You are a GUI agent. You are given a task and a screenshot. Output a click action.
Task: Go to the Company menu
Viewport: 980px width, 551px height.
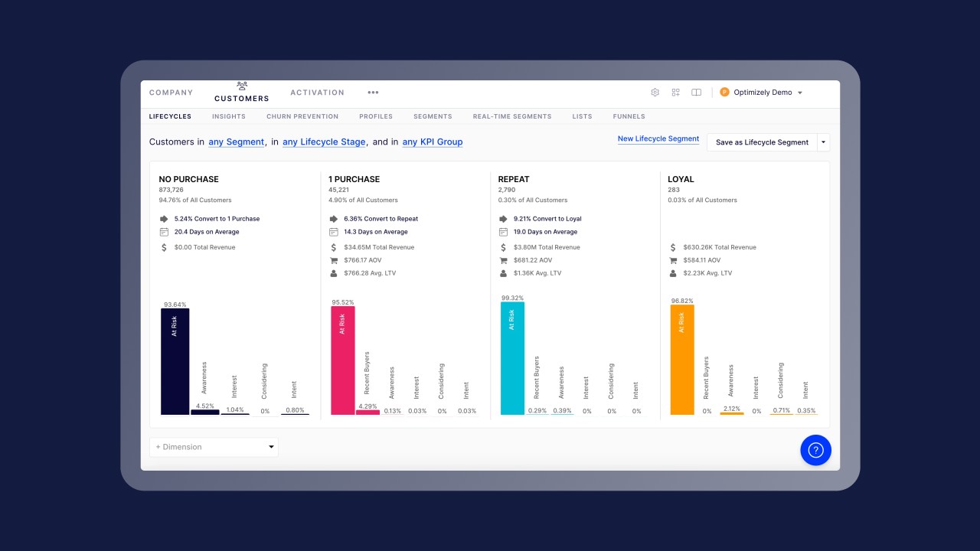171,93
